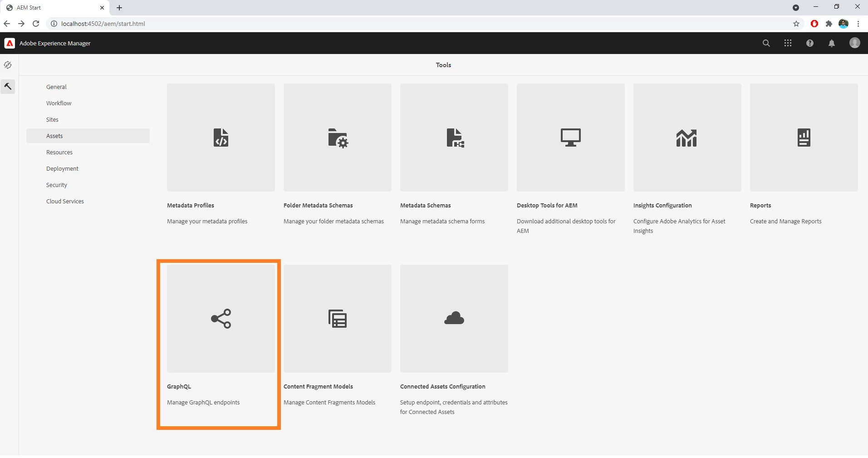Click the AEM search magnifier icon

[x=766, y=43]
